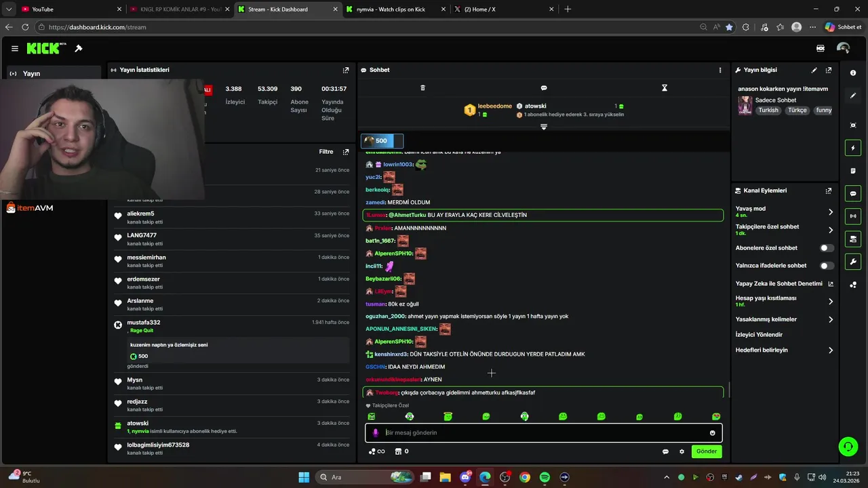Expand Yavaş mod settings
The image size is (868, 488).
tap(831, 212)
